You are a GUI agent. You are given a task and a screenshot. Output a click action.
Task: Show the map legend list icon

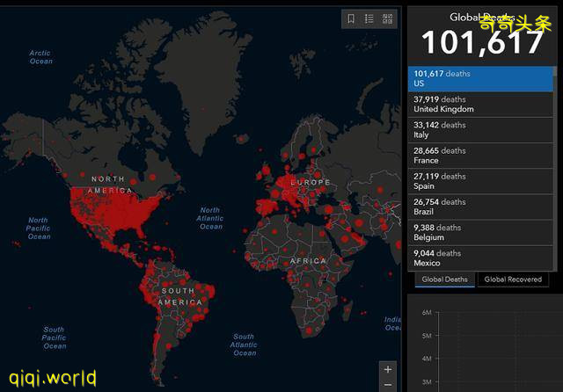[369, 18]
